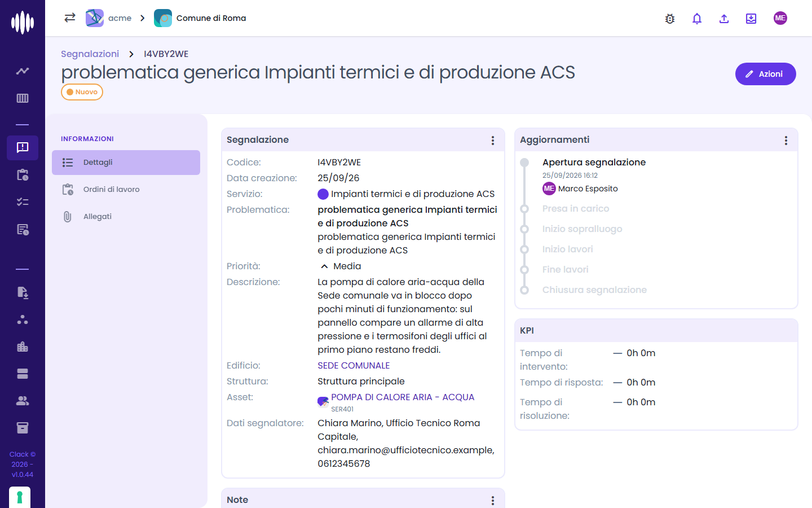Open the work orders clipboard icon in sidebar
The width and height of the screenshot is (812, 508).
pos(23,175)
